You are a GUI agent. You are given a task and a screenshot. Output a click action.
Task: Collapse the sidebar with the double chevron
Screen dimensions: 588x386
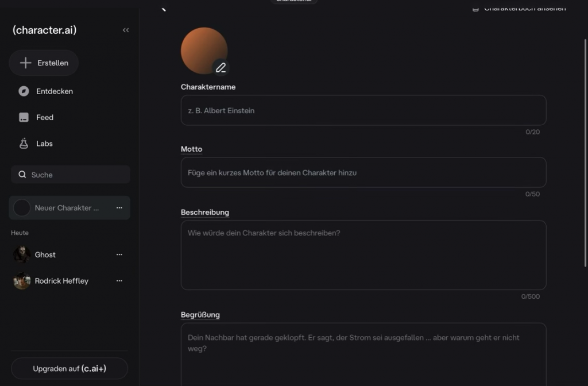click(126, 30)
